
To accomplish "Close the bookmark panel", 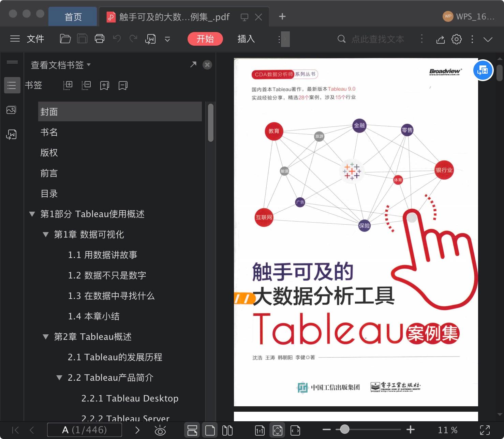I will coord(207,65).
